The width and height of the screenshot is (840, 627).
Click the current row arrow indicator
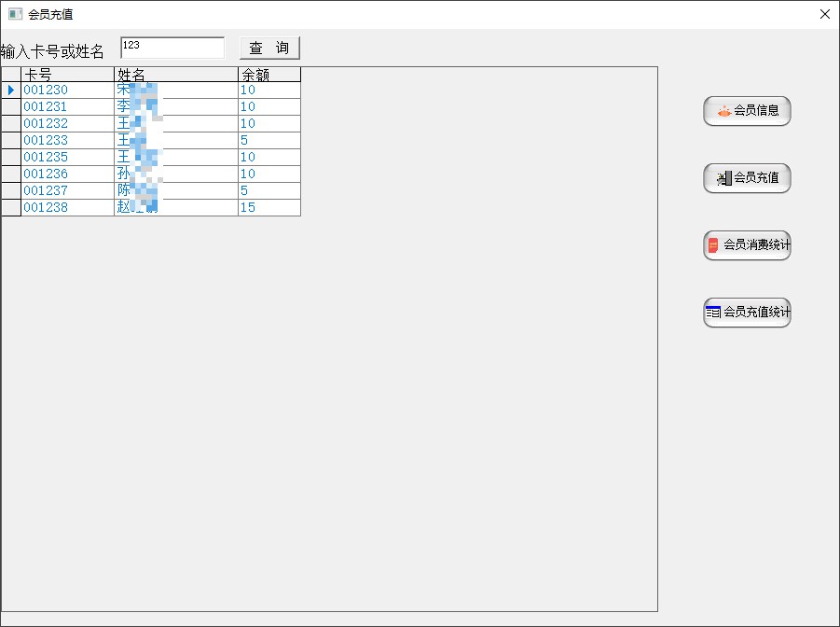point(11,91)
